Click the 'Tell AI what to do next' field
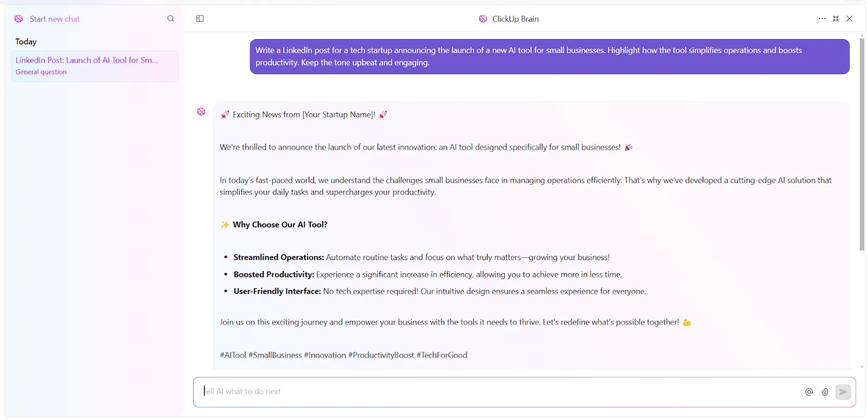 coord(496,392)
